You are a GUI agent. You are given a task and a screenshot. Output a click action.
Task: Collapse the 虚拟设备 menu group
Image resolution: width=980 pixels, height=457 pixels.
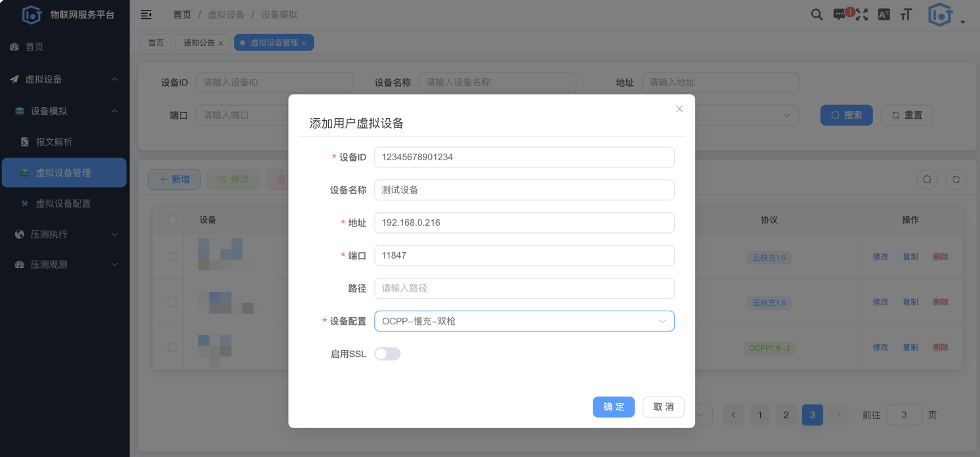[x=115, y=79]
